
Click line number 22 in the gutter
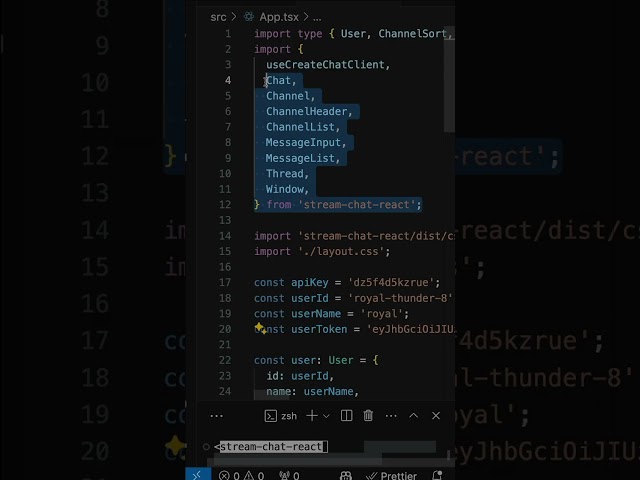point(225,360)
